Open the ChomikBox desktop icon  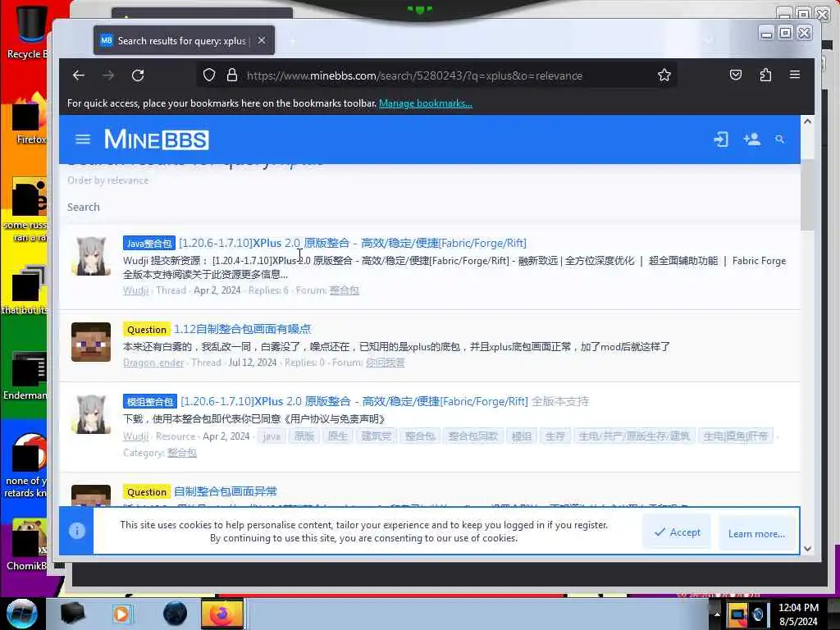click(x=27, y=544)
